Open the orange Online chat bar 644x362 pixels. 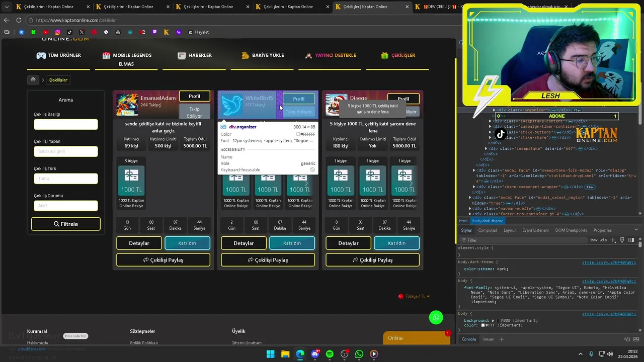point(417,338)
